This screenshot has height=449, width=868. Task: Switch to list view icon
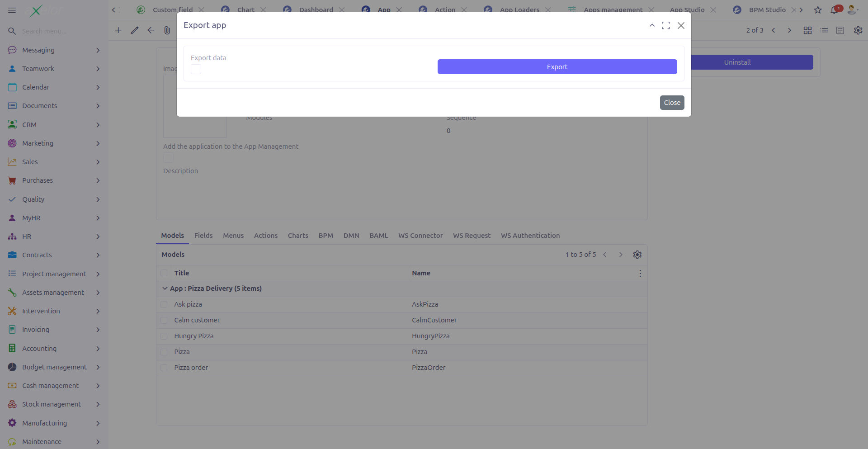click(824, 30)
